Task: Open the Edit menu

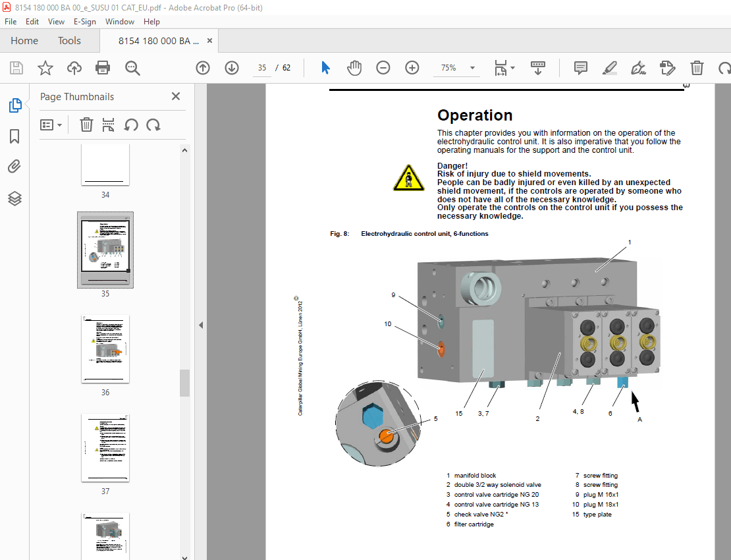Action: pos(32,22)
